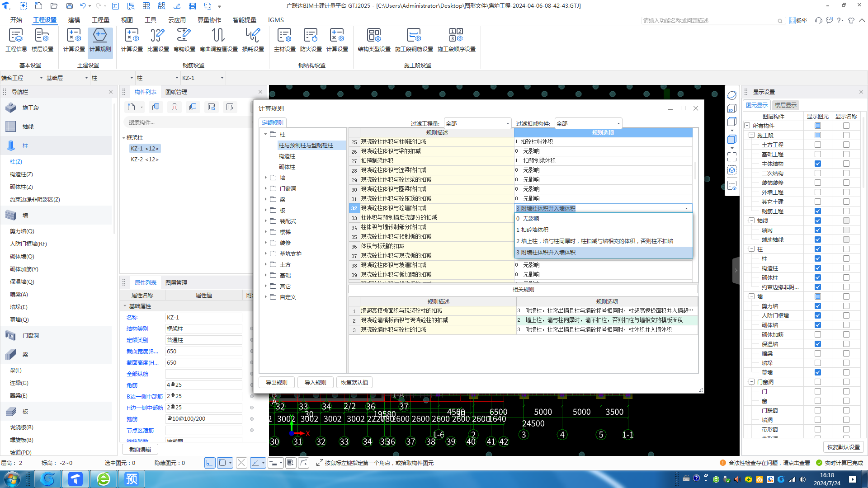Open 施工段顺序设置 icon

coord(456,40)
